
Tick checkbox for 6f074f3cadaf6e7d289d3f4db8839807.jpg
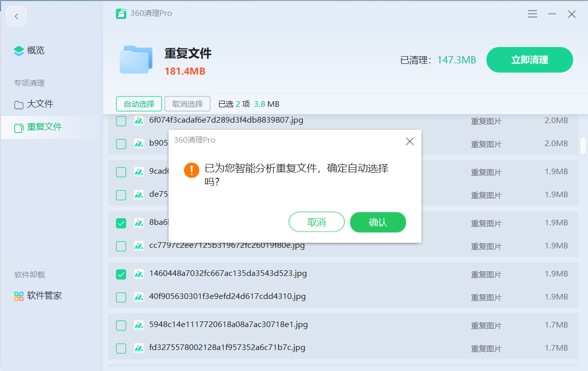121,121
